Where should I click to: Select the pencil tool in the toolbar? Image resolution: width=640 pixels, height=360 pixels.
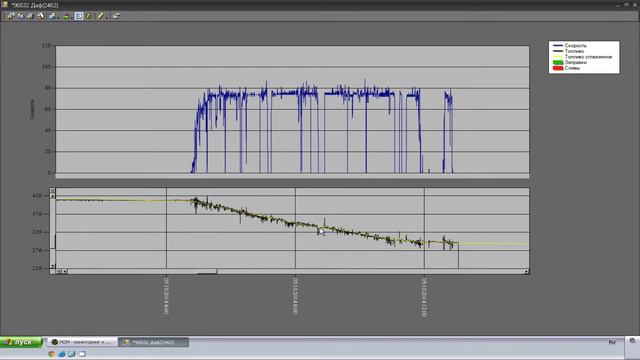tap(100, 16)
